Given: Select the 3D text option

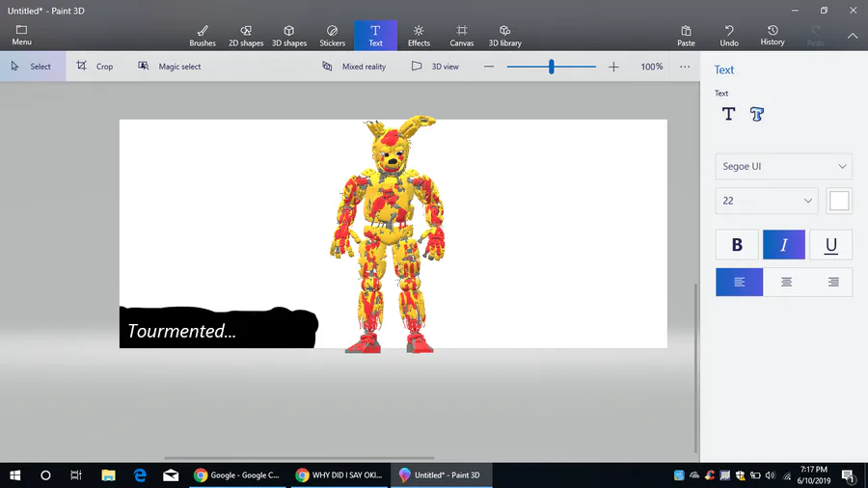Looking at the screenshot, I should [757, 114].
